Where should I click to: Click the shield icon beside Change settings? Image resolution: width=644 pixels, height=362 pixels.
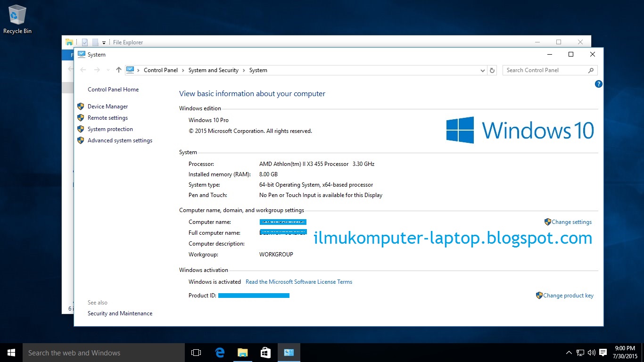click(548, 222)
